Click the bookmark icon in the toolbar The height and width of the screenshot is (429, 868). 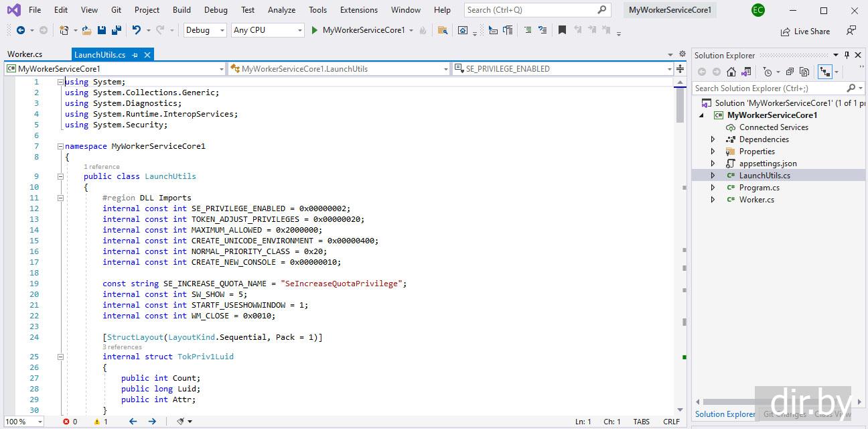562,30
